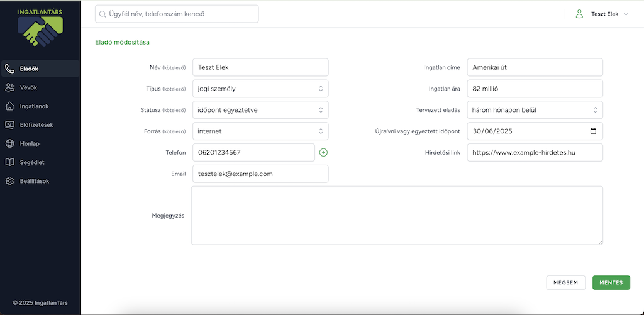
Task: Open Honlap in the sidebar
Action: point(40,143)
